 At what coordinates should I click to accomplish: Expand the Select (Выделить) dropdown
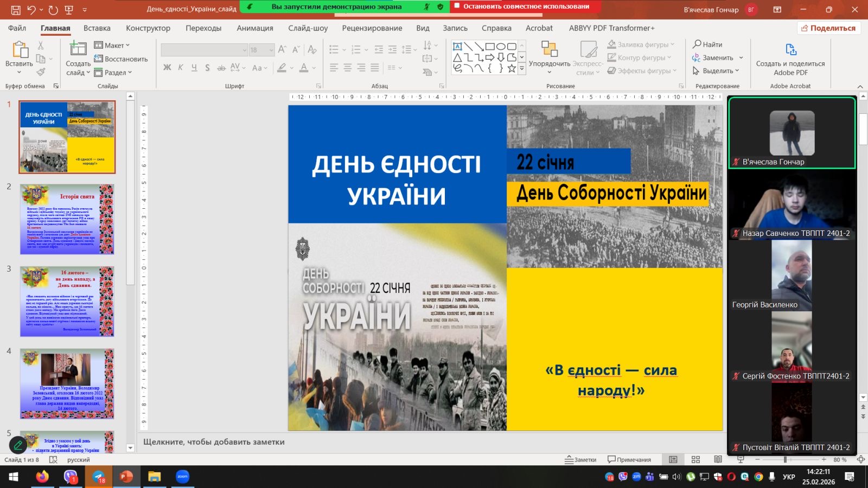pos(718,71)
